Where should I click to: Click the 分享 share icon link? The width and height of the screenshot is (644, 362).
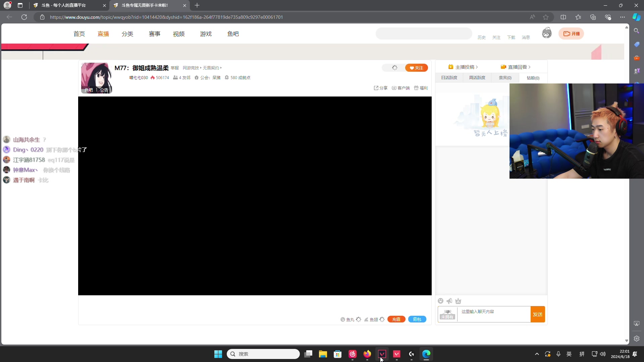point(381,88)
